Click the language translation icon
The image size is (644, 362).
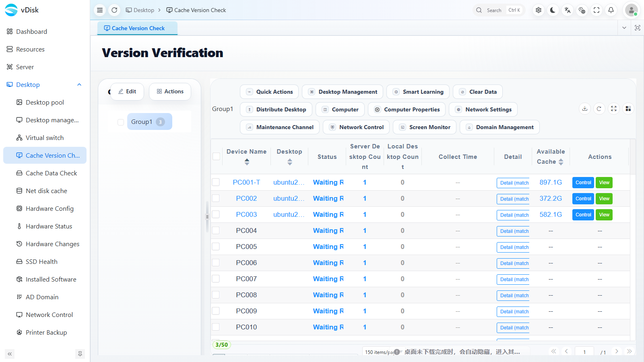pyautogui.click(x=568, y=10)
